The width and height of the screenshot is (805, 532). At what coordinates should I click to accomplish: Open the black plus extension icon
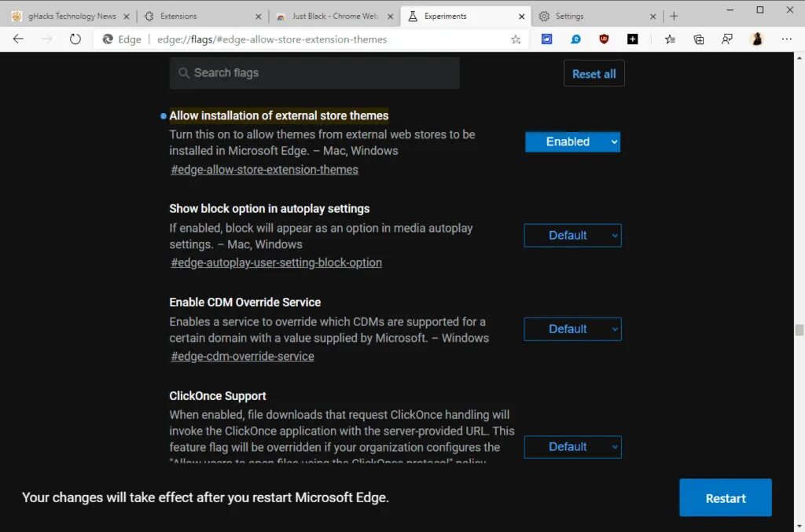[x=633, y=39]
